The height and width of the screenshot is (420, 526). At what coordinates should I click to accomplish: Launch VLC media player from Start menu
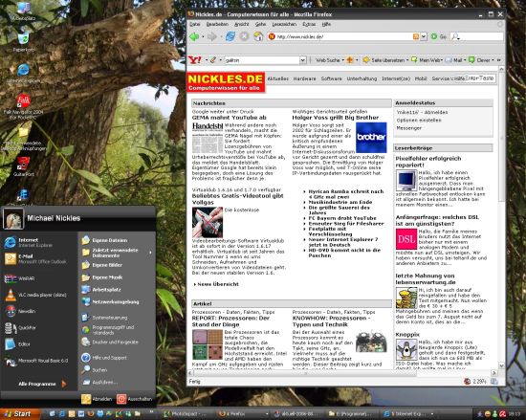pos(35,295)
